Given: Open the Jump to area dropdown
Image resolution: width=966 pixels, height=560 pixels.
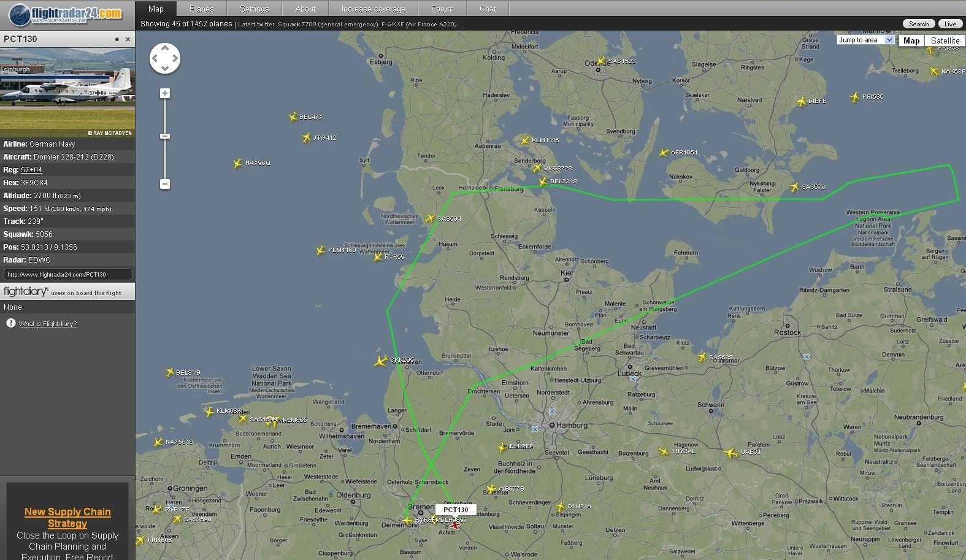Looking at the screenshot, I should click(x=866, y=40).
